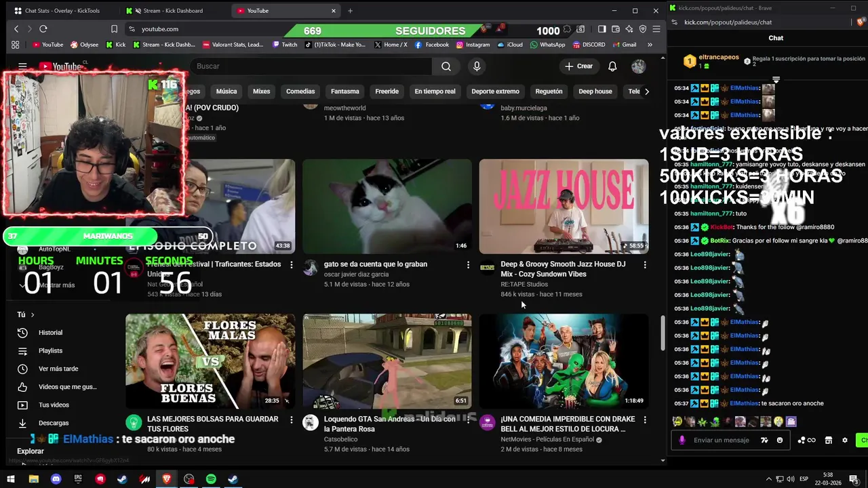Select the En tiempo real chip
This screenshot has width=868, height=488.
pos(435,91)
